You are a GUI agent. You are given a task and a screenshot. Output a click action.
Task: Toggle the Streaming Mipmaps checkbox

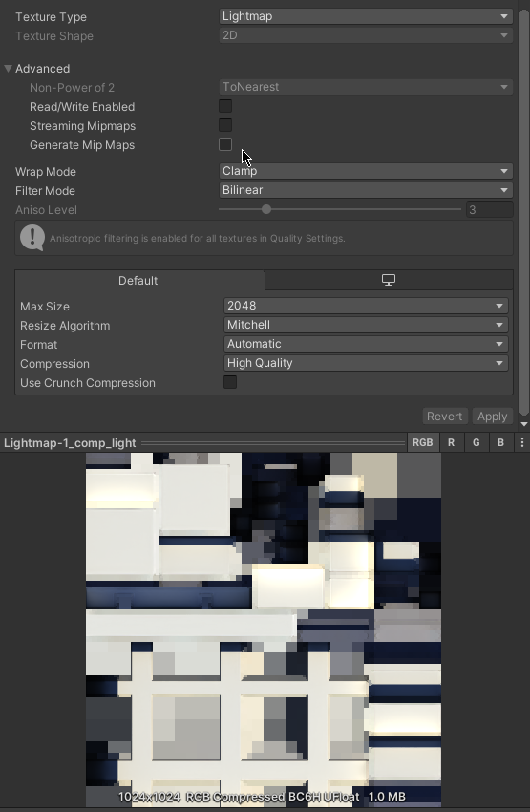tap(225, 125)
